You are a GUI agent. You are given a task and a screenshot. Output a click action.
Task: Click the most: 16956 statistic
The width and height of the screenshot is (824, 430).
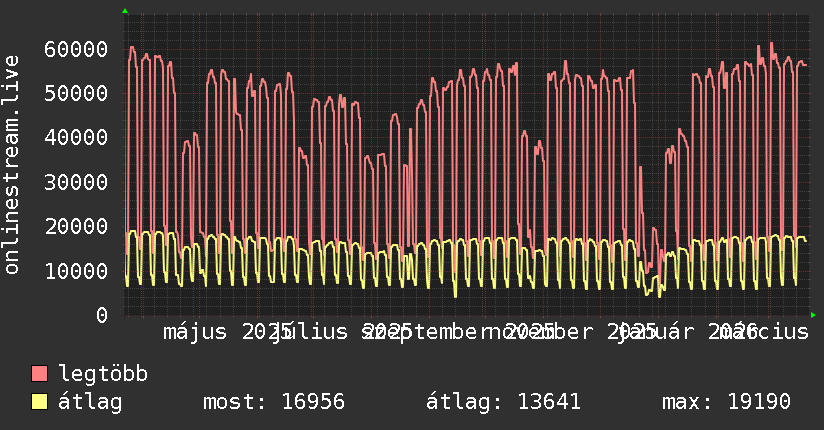tap(274, 402)
